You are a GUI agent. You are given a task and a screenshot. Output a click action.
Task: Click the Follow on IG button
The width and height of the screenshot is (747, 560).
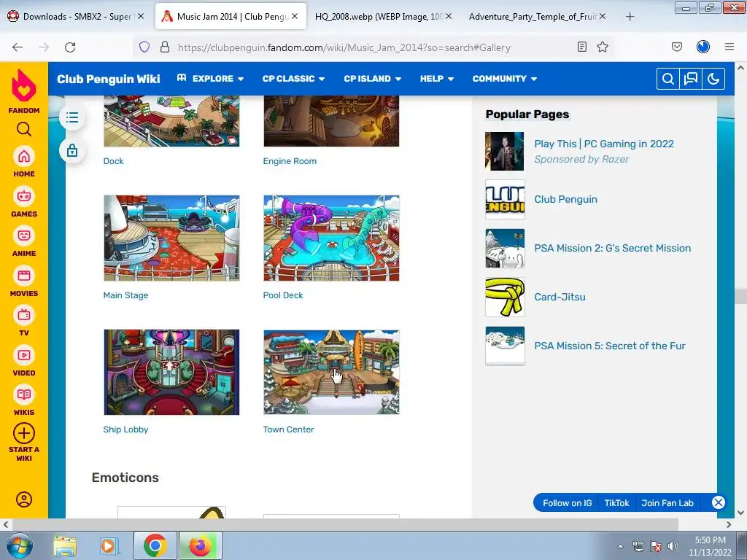click(567, 503)
